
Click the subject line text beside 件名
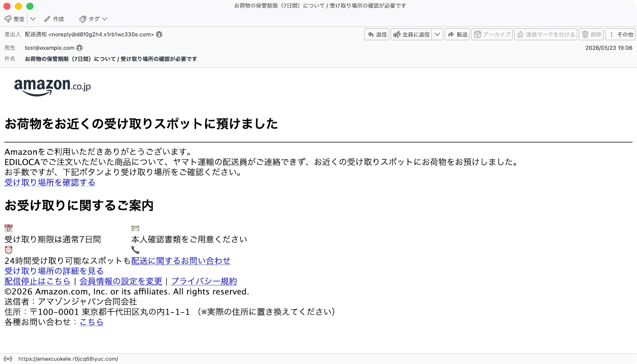(x=111, y=59)
